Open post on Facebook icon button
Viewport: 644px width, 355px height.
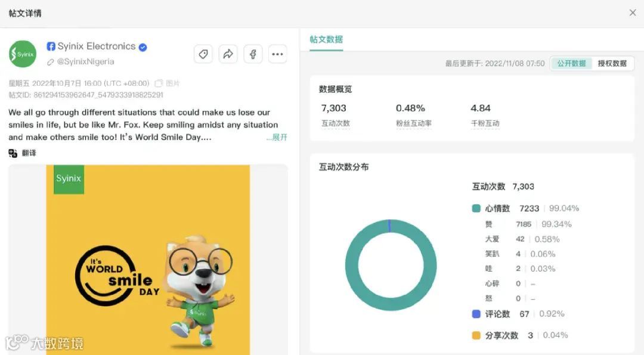[253, 54]
